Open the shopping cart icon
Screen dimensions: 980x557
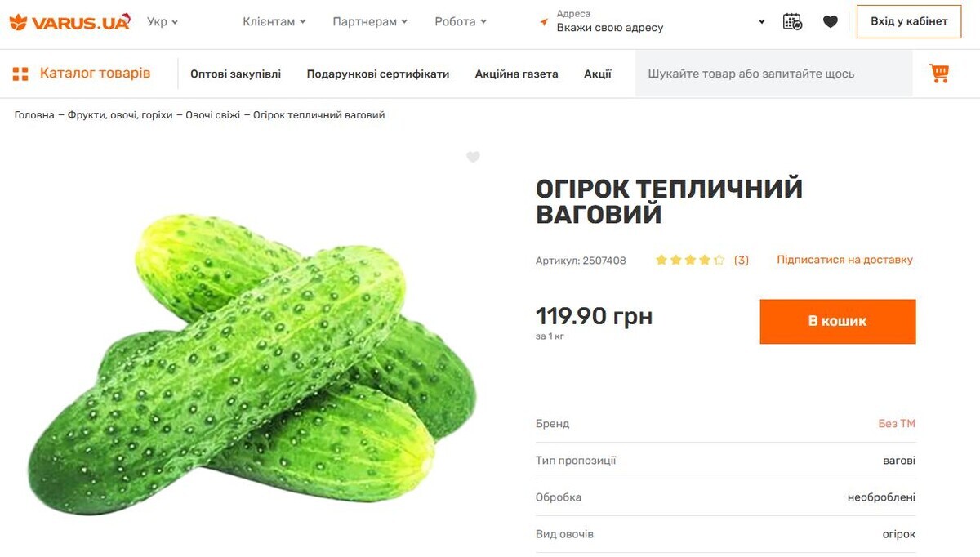point(939,74)
